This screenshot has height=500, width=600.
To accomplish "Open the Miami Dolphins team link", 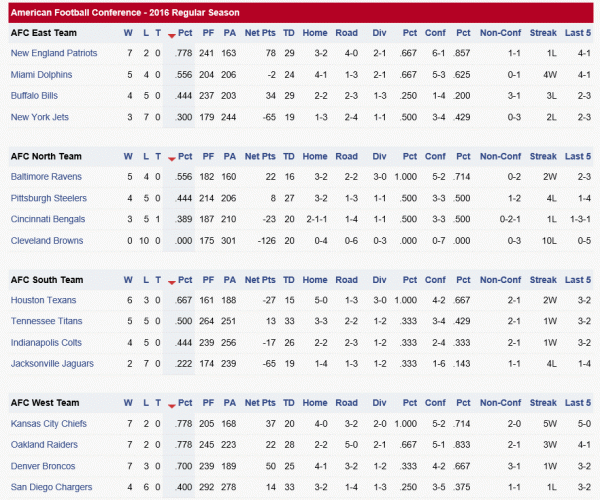I will pyautogui.click(x=41, y=75).
